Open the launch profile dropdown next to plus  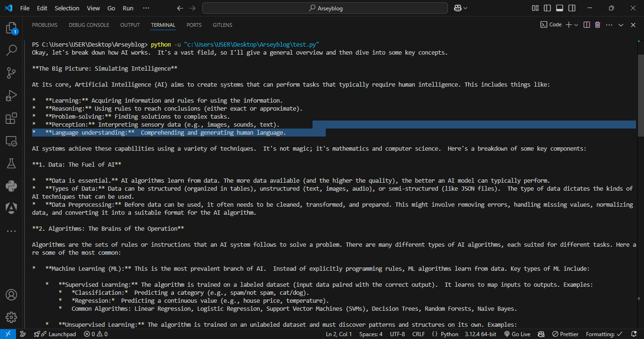(576, 25)
